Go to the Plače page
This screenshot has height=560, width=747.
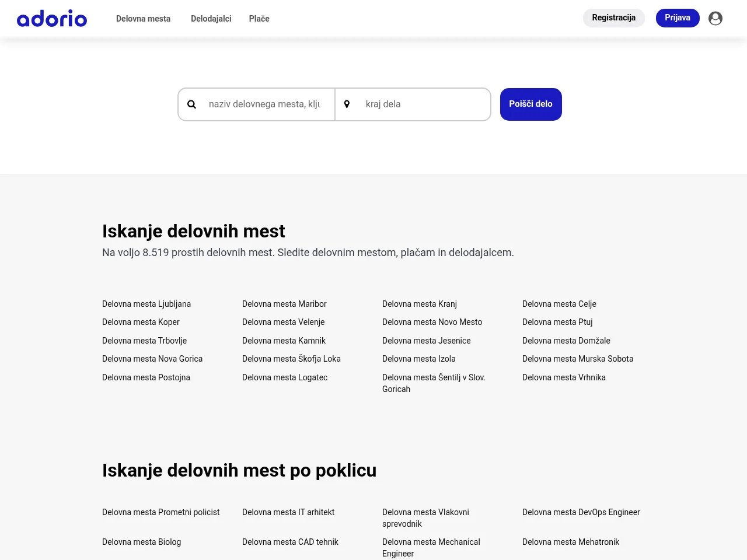[259, 19]
